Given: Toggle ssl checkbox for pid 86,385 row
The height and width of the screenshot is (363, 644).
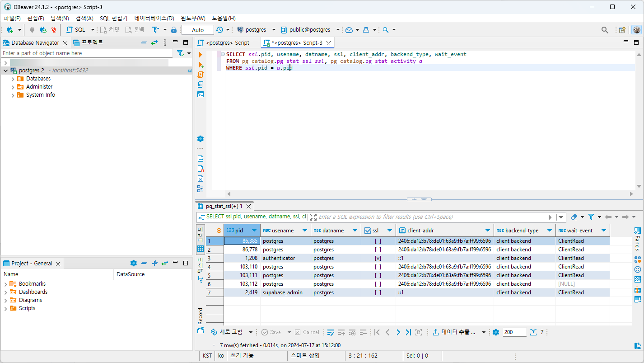Looking at the screenshot, I should coord(378,241).
